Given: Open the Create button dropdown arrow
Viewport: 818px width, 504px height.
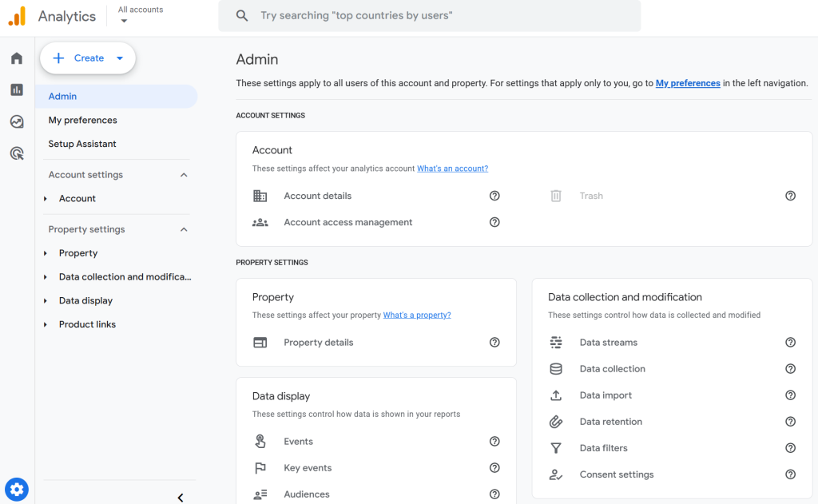Looking at the screenshot, I should 120,58.
